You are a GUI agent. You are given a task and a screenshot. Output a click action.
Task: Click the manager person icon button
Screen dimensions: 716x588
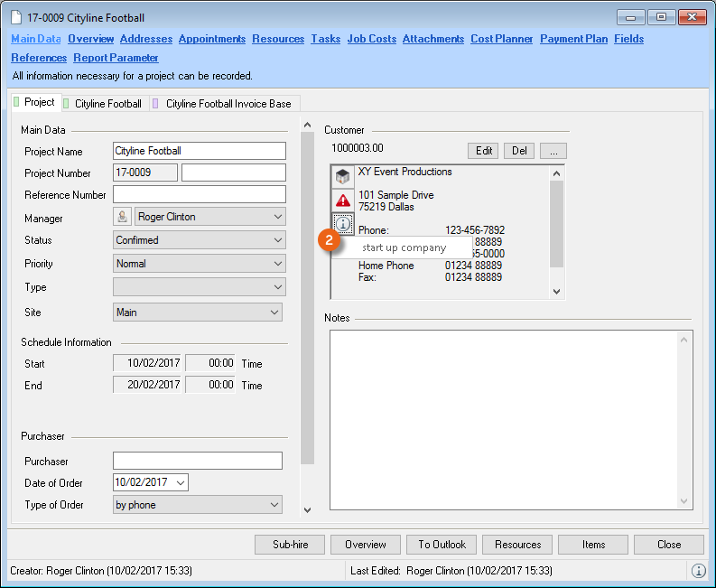pos(123,217)
